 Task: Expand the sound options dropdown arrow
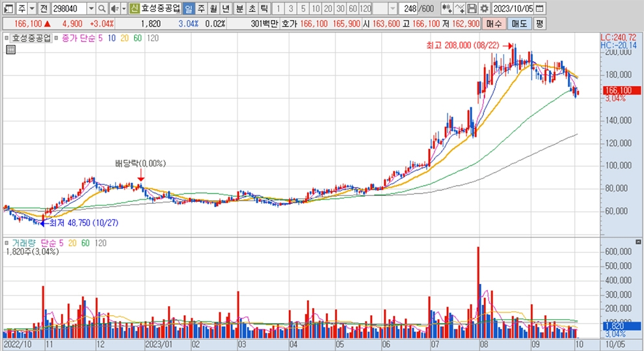(124, 8)
